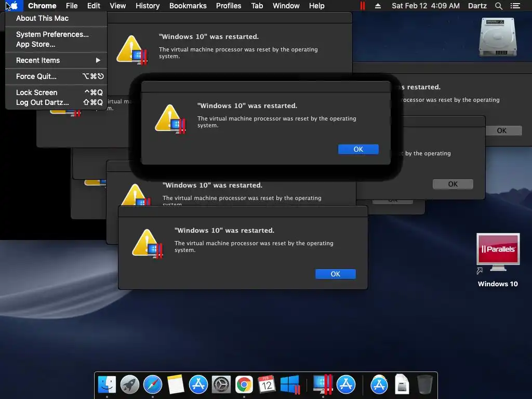Screen dimensions: 532x399
Task: Open Spotlight search magnifier icon
Action: click(498, 6)
